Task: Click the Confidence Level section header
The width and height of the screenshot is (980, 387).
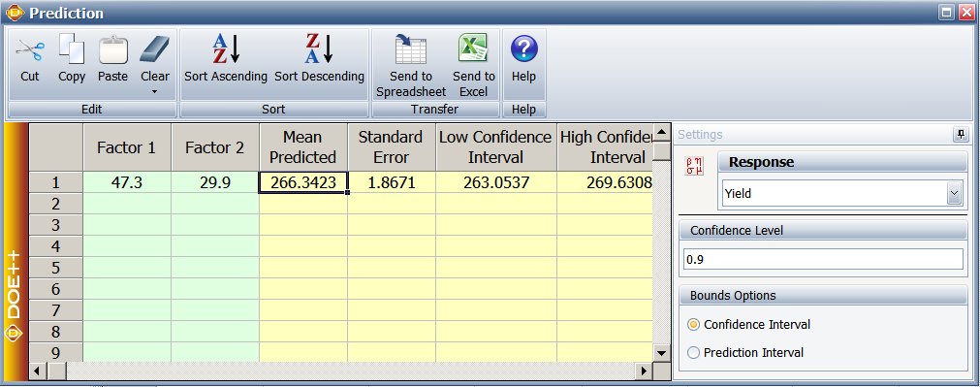Action: (x=823, y=230)
